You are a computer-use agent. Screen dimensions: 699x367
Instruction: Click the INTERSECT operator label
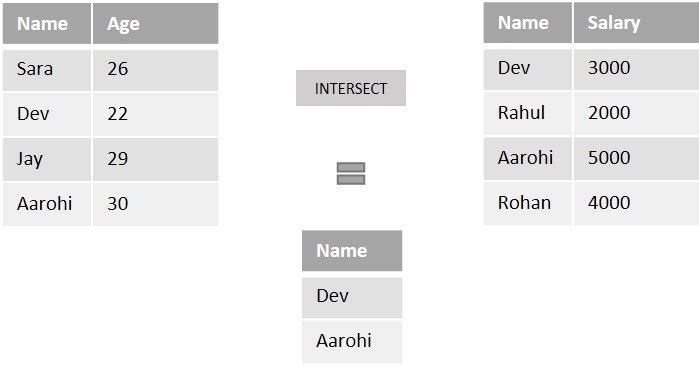[351, 88]
